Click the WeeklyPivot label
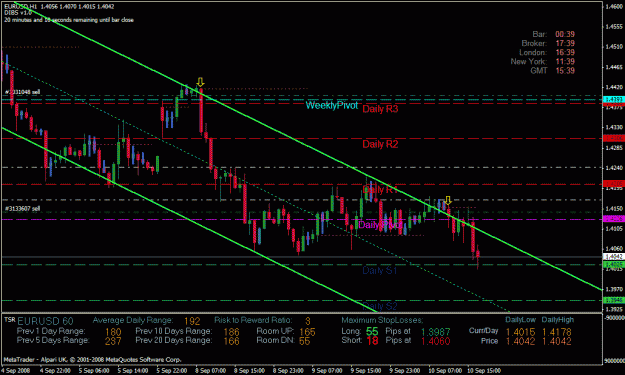625x375 pixels. [x=332, y=106]
